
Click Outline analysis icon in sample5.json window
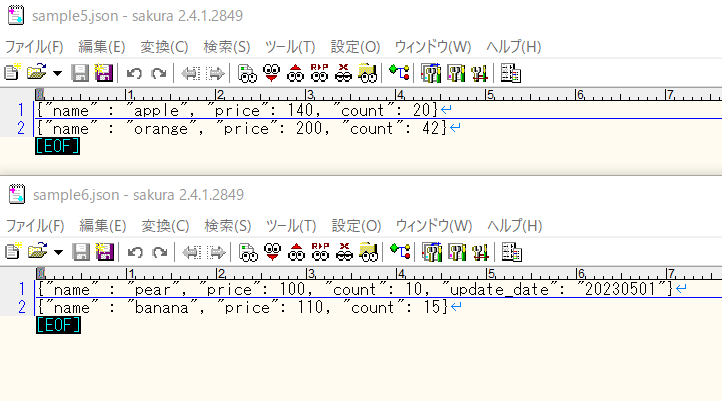[400, 73]
